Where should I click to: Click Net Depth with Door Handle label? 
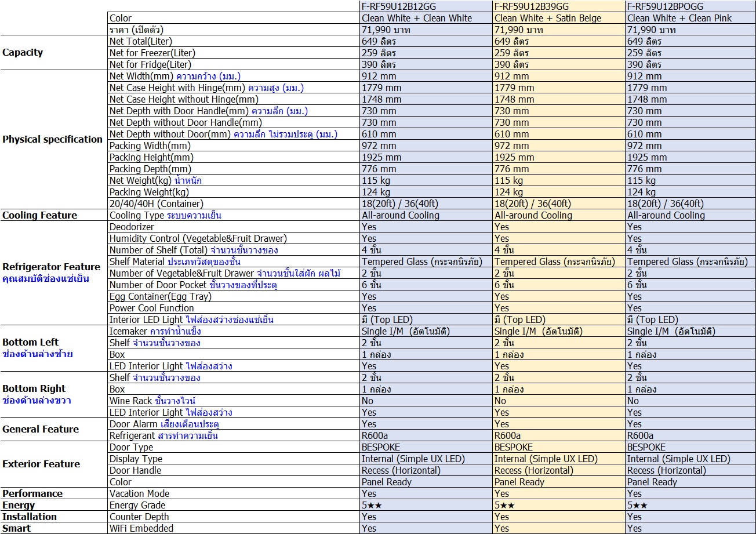(x=209, y=111)
